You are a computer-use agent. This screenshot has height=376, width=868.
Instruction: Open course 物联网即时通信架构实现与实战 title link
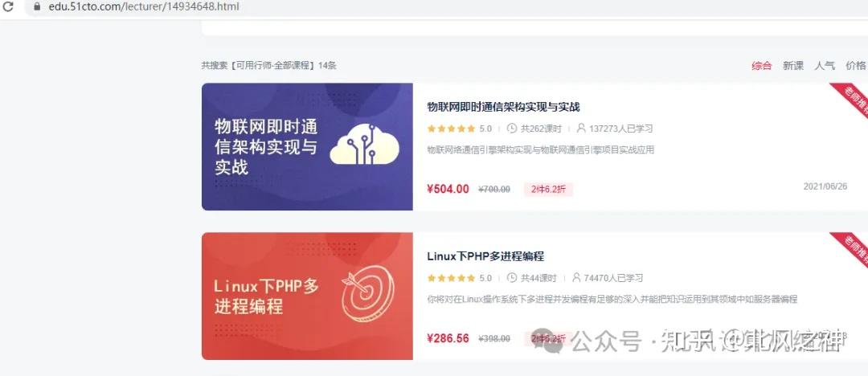coord(503,107)
